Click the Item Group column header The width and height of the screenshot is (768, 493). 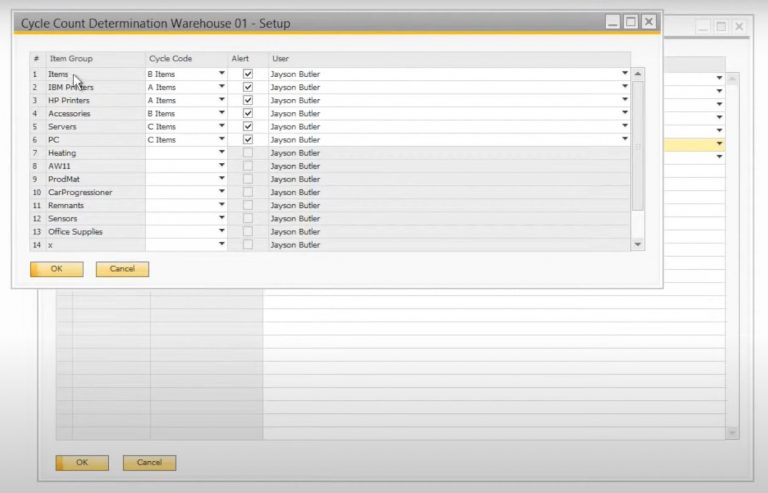click(x=96, y=59)
